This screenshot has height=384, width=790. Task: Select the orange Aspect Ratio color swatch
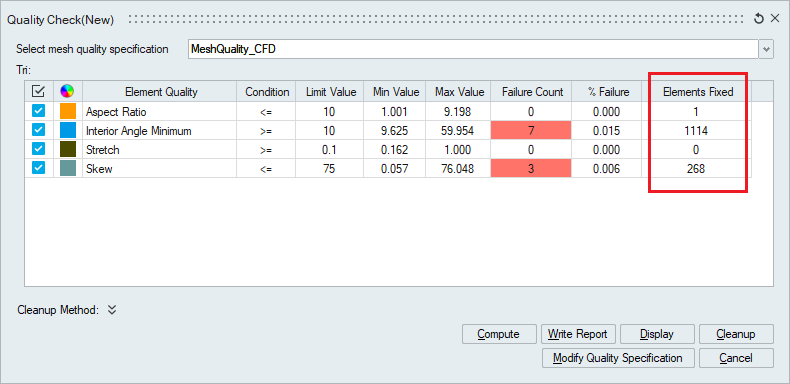[x=68, y=111]
